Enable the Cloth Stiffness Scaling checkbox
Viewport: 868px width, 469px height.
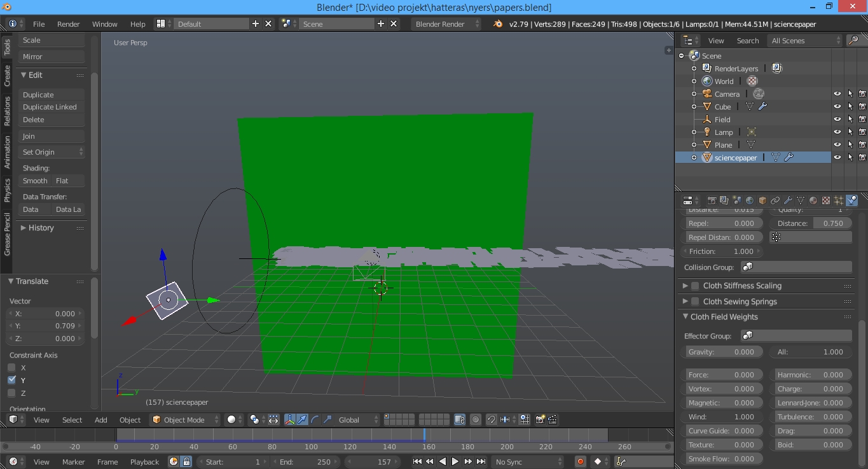pyautogui.click(x=695, y=286)
